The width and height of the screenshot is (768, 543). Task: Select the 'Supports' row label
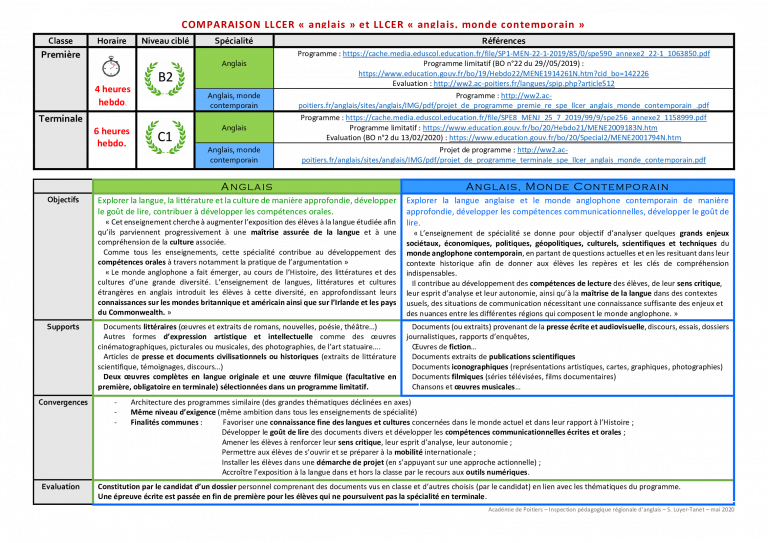point(63,327)
